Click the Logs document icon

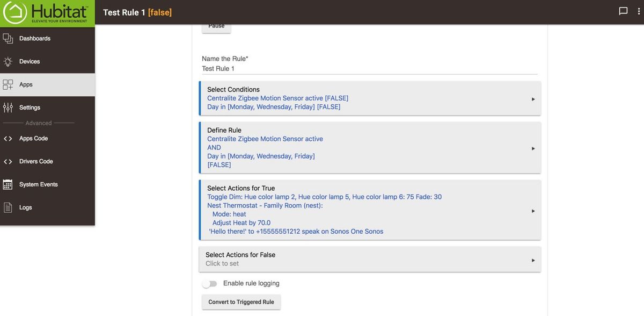point(8,207)
